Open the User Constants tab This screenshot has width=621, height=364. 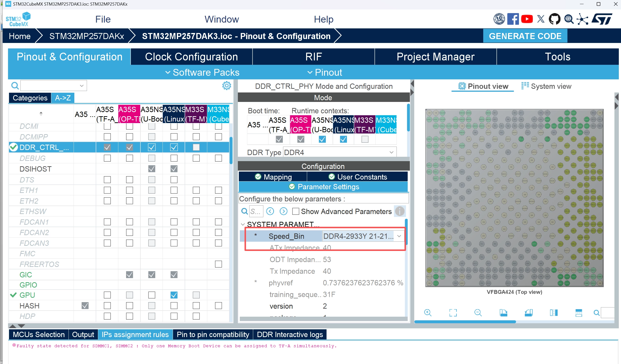(357, 177)
